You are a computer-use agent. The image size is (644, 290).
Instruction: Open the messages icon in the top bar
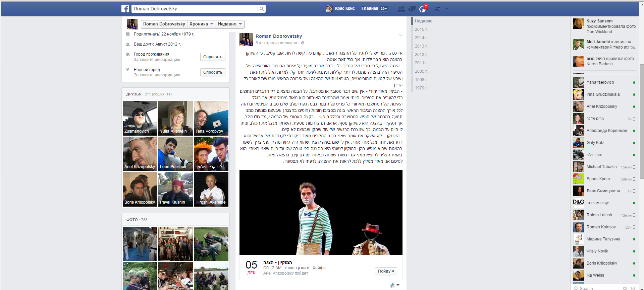[x=412, y=9]
